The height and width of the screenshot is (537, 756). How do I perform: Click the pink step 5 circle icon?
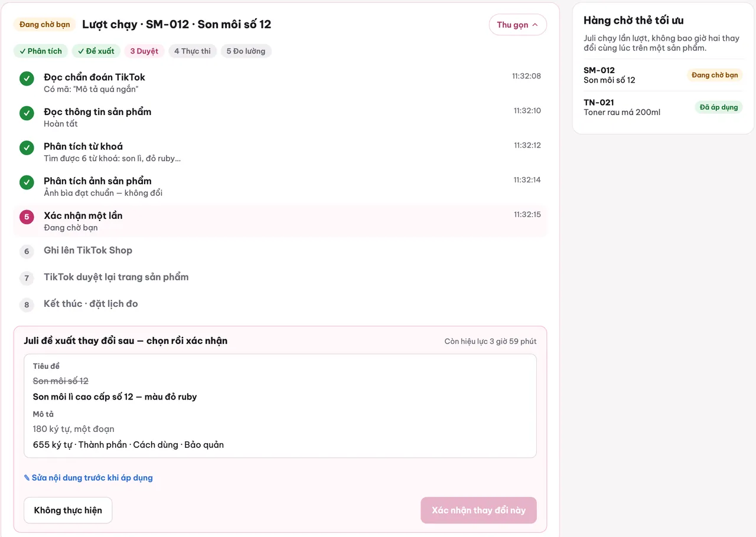point(27,217)
